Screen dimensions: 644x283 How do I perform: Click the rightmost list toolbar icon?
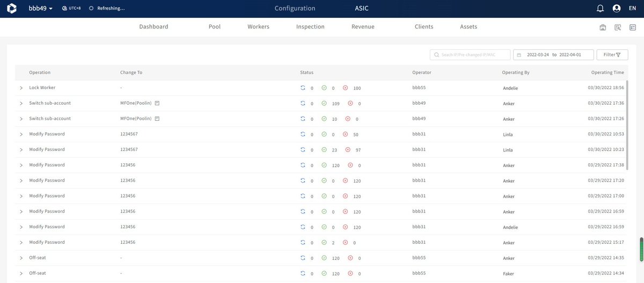(633, 27)
